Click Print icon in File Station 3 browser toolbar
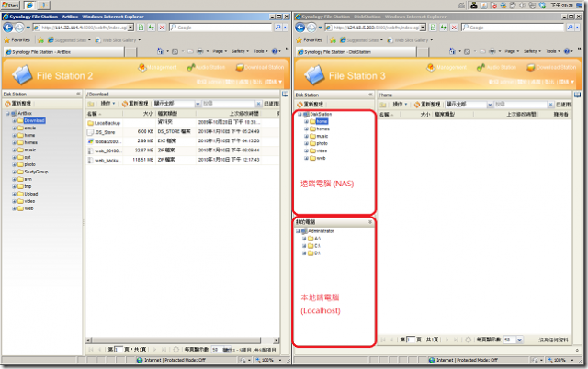The width and height of the screenshot is (588, 369). [492, 51]
